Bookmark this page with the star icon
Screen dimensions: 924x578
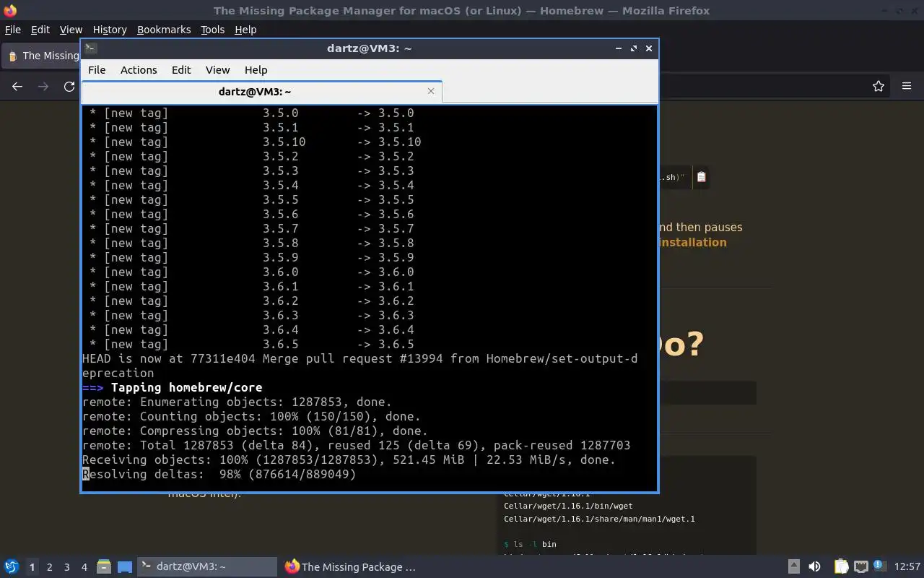click(x=879, y=87)
